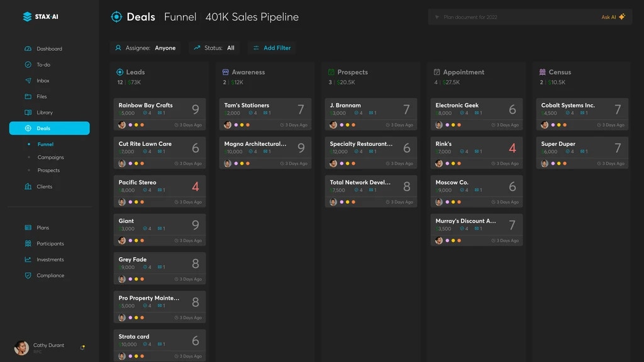This screenshot has width=644, height=362.
Task: Open Dashboard from the sidebar
Action: pyautogui.click(x=49, y=49)
